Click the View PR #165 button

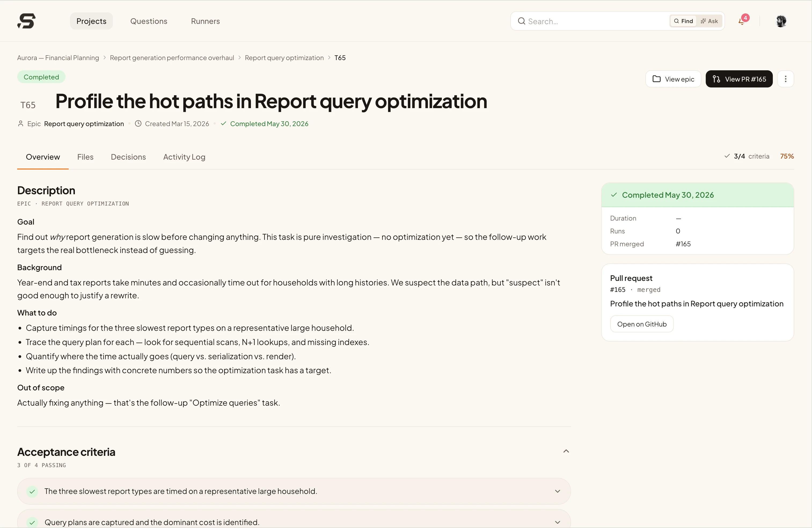tap(739, 79)
